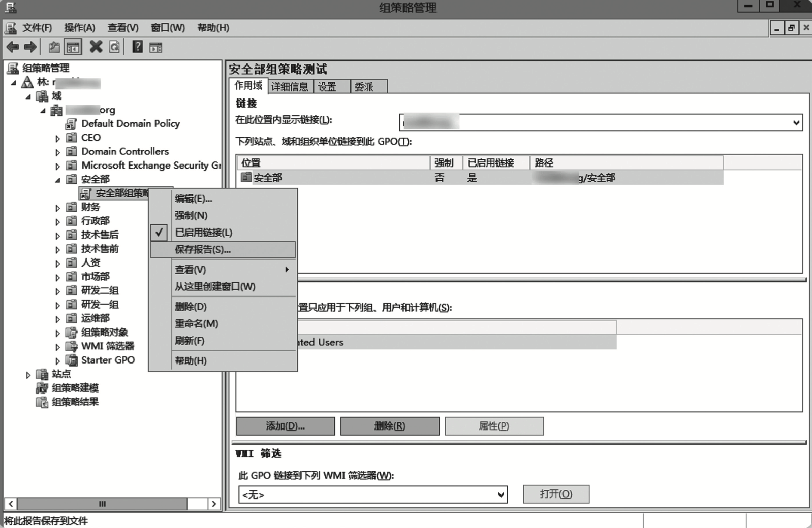Expand the CEO tree node
This screenshot has height=528, width=812.
[x=57, y=138]
